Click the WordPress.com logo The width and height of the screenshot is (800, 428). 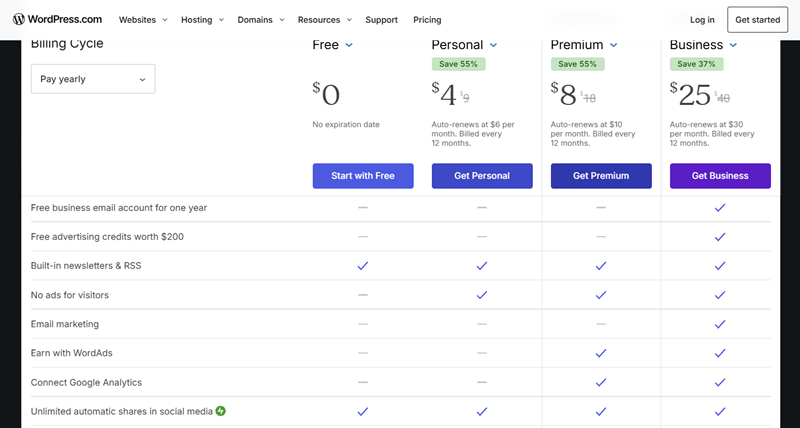click(x=57, y=19)
